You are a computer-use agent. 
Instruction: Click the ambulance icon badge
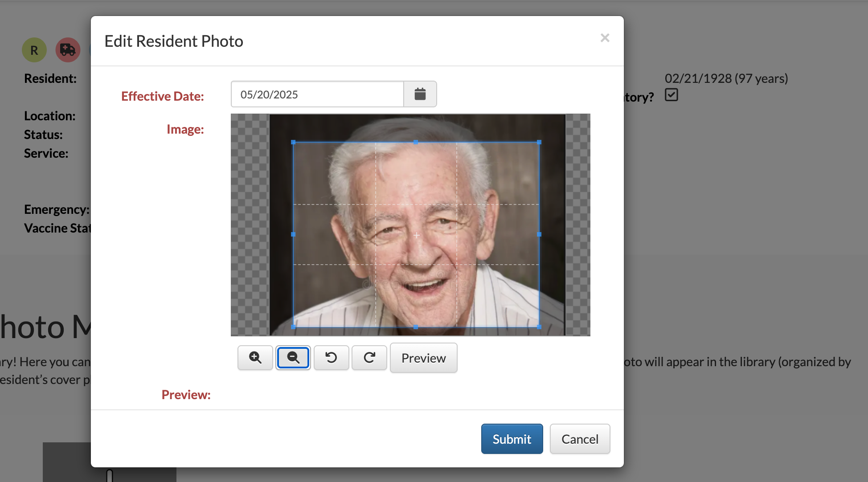tap(68, 49)
